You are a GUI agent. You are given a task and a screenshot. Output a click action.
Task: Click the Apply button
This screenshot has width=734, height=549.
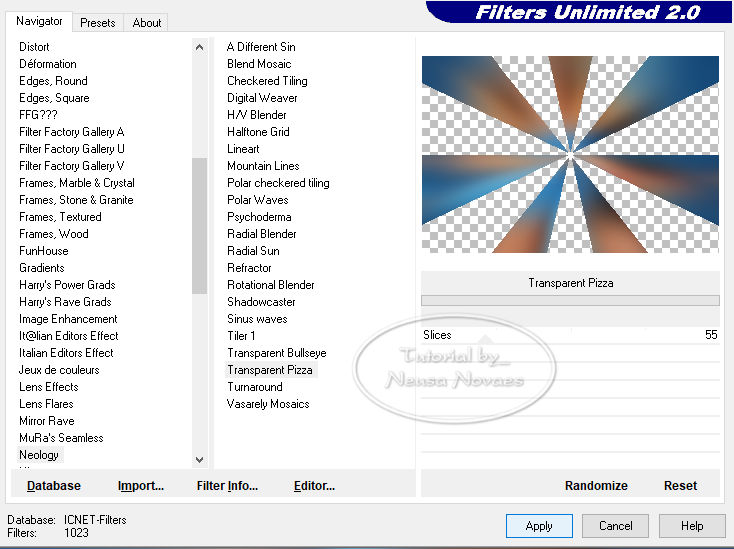point(539,526)
